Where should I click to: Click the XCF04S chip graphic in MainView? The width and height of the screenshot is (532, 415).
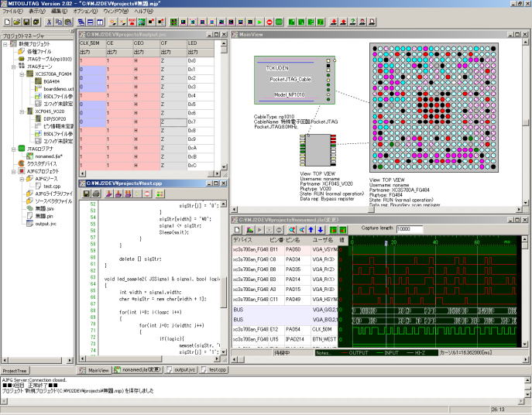[x=318, y=150]
